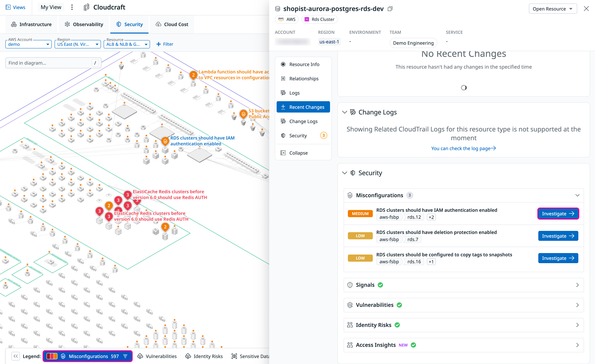Click the MEDIUM severity badge
Image resolution: width=595 pixels, height=364 pixels.
[360, 214]
